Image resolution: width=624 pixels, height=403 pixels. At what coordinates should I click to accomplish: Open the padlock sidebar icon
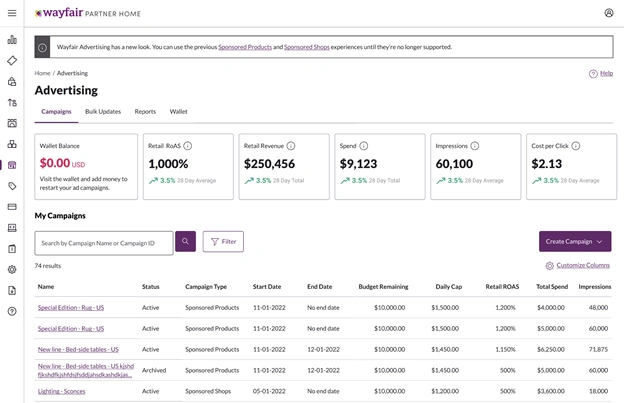12,82
